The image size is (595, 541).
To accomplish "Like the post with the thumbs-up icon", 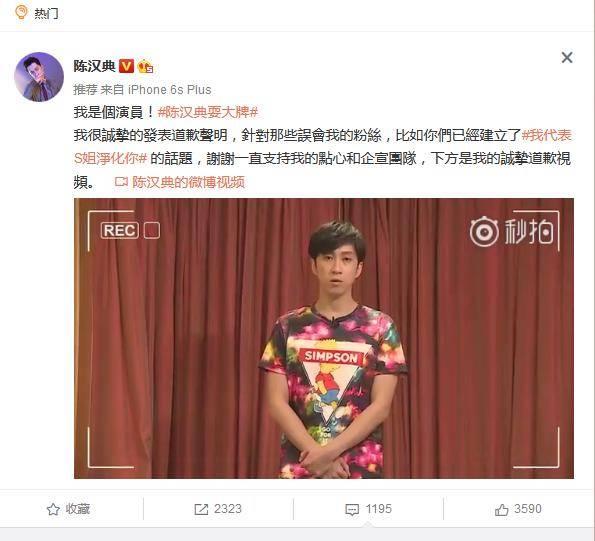I will tap(502, 510).
